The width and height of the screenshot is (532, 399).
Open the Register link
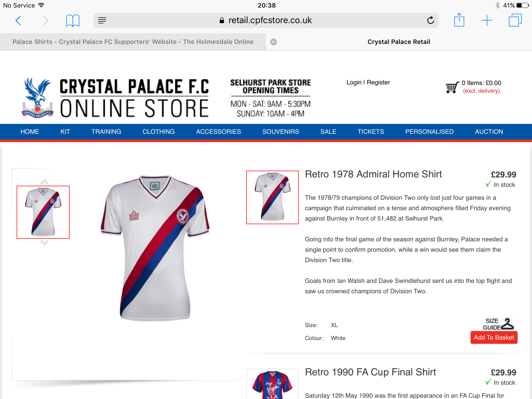(x=378, y=82)
